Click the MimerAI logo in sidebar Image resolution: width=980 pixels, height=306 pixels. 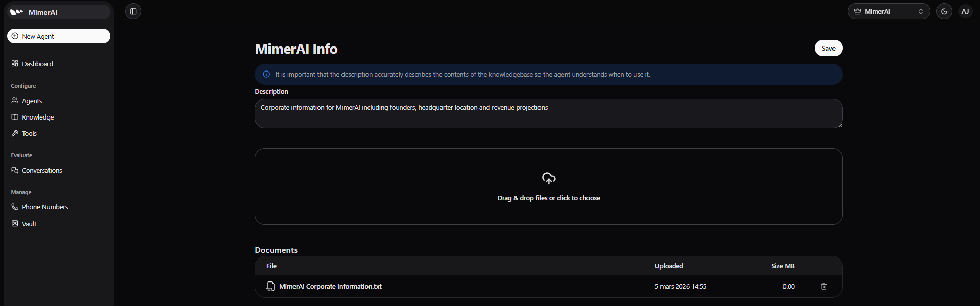point(17,12)
